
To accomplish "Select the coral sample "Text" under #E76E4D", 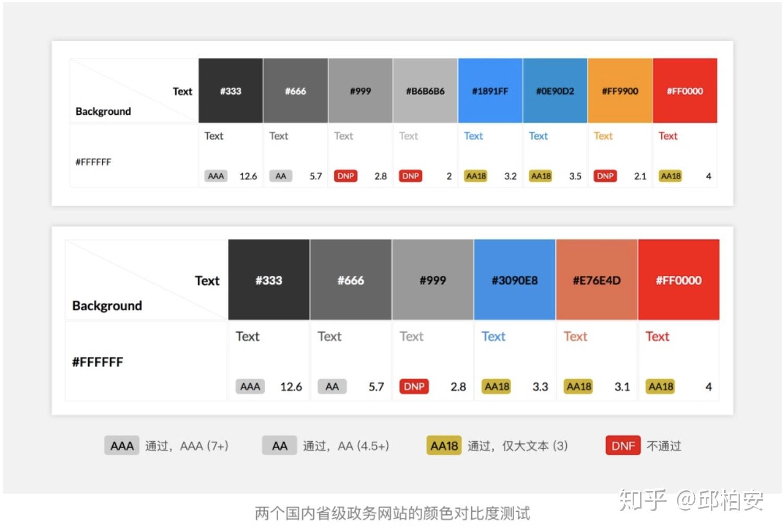I will pyautogui.click(x=576, y=336).
